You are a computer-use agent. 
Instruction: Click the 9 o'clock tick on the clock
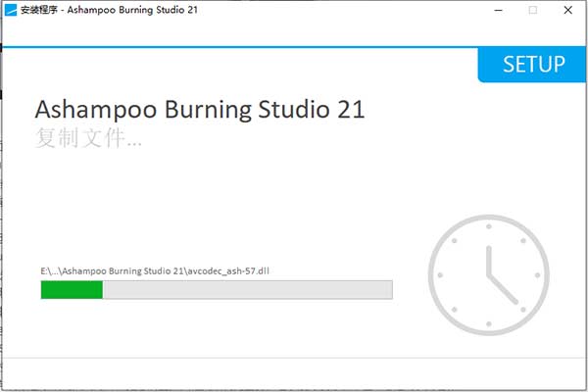(x=438, y=275)
